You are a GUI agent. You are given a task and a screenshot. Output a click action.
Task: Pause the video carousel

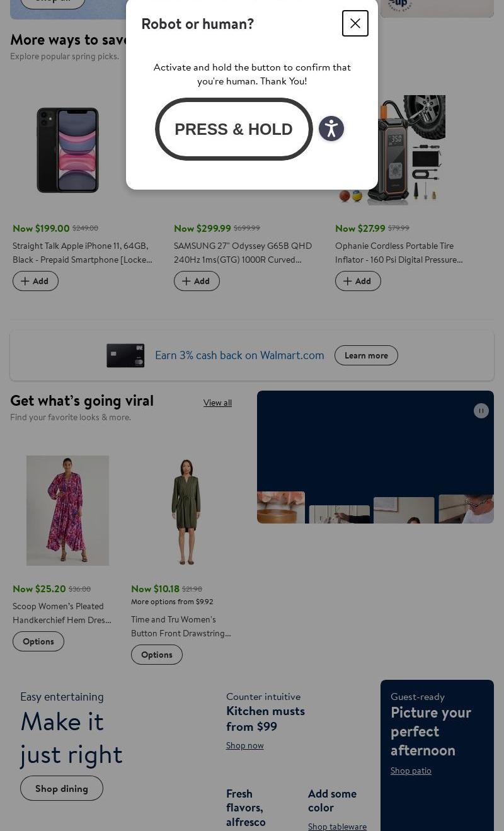pos(481,411)
